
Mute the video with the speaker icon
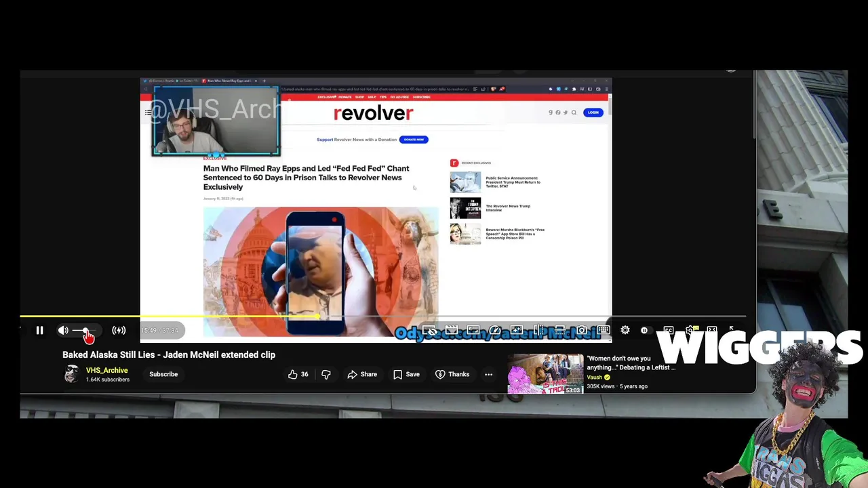63,330
